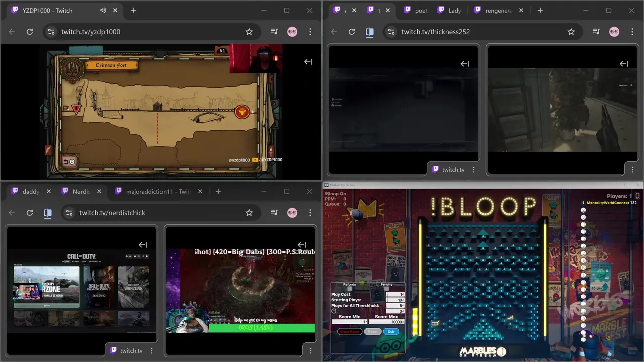
Task: Bookmark the twitch.tv/yzdp1000 page with star
Action: coord(249,32)
